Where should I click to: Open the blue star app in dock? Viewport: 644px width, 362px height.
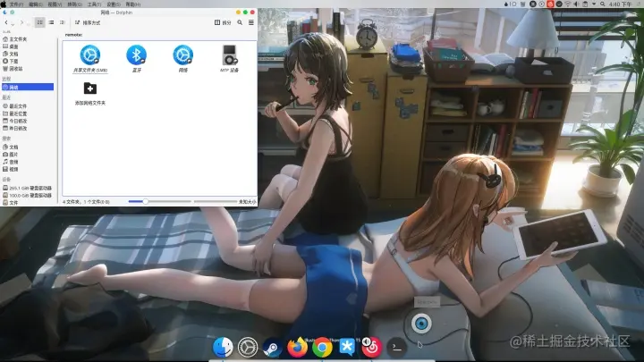point(347,347)
